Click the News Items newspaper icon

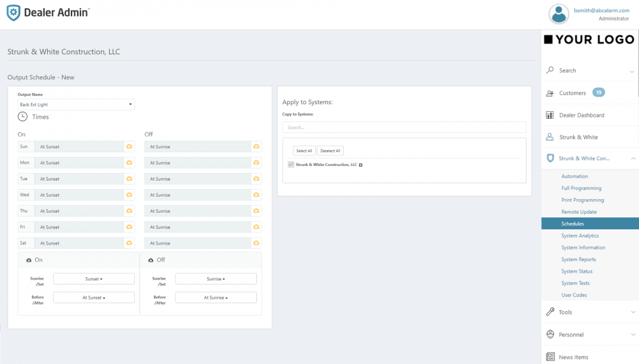click(x=550, y=357)
